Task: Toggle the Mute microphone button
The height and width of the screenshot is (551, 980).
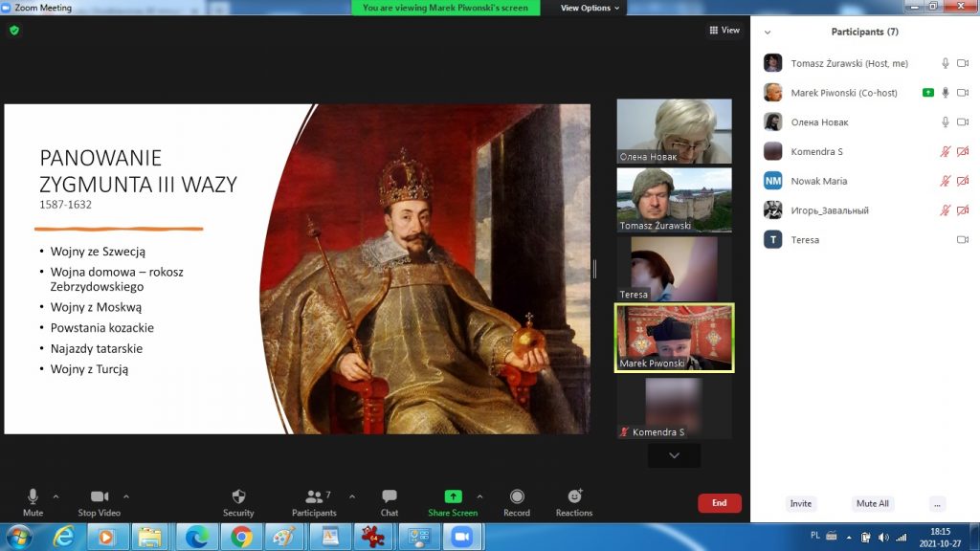Action: [x=33, y=496]
